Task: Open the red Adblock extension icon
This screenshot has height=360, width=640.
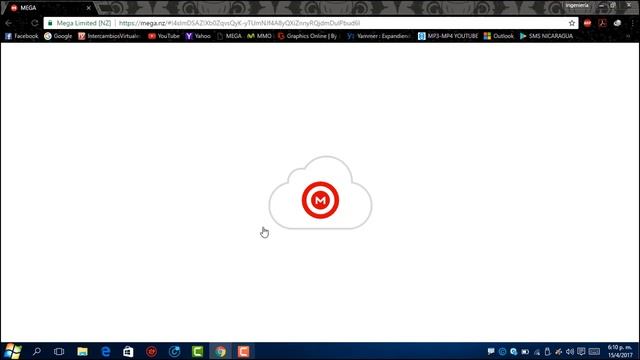Action: coord(587,23)
